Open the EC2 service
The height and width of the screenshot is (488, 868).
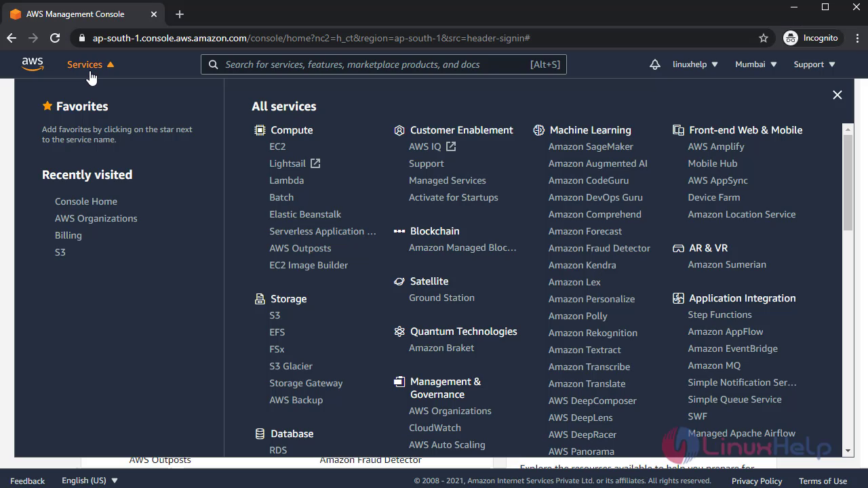pos(277,146)
